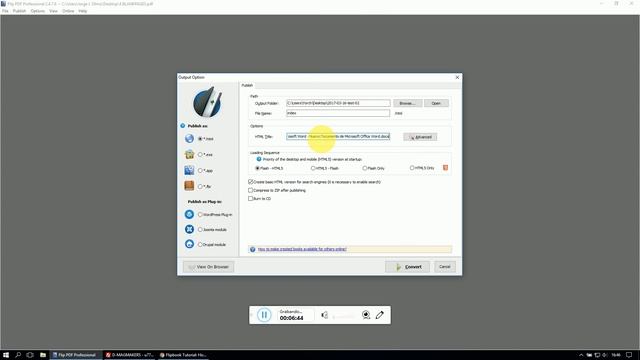Click the orange icon next to HTML5 Only
Image resolution: width=640 pixels, height=360 pixels.
445,168
